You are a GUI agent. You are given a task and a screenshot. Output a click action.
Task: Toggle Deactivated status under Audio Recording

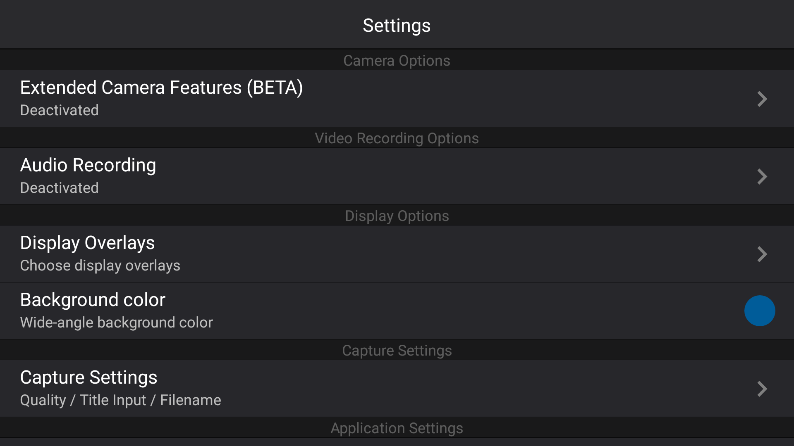click(x=59, y=188)
